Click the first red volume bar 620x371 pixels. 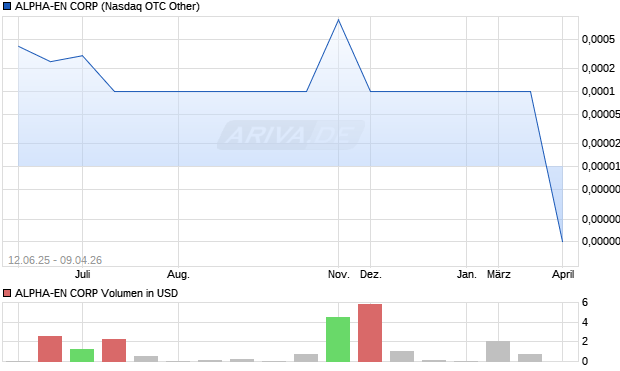[50, 349]
